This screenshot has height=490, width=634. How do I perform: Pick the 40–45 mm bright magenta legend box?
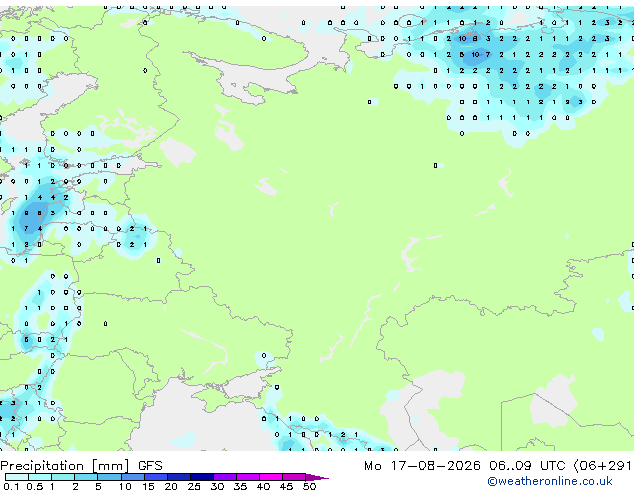271,477
